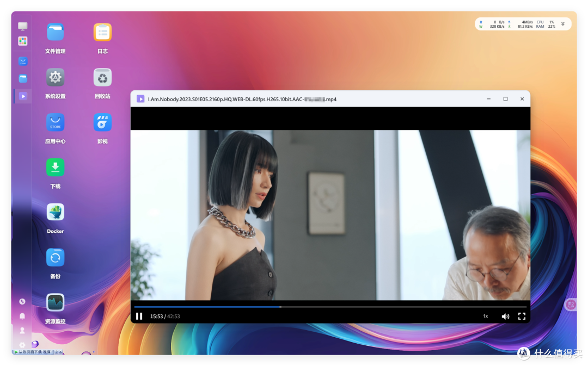This screenshot has height=366, width=588.
Task: Open the 下载 download app icon
Action: tap(55, 168)
